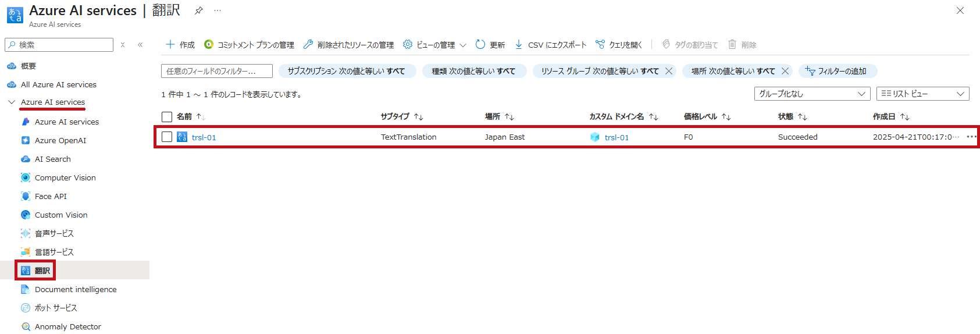Screen dimensions: 980x334
Task: Open the サブスクリプション filter pill
Action: pyautogui.click(x=347, y=71)
